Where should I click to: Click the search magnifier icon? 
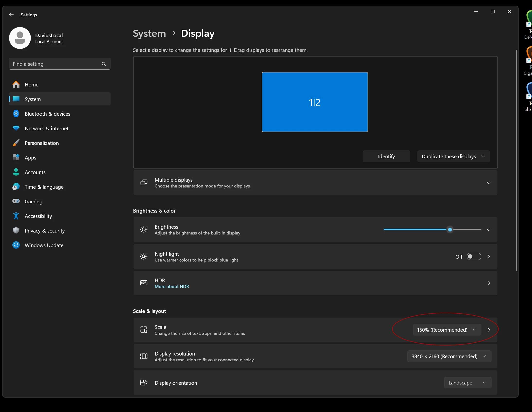click(x=104, y=64)
